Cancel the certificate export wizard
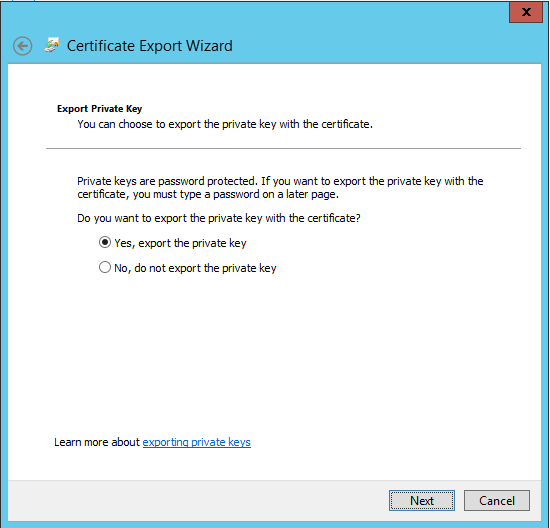Image resolution: width=550 pixels, height=528 pixels. pos(497,500)
